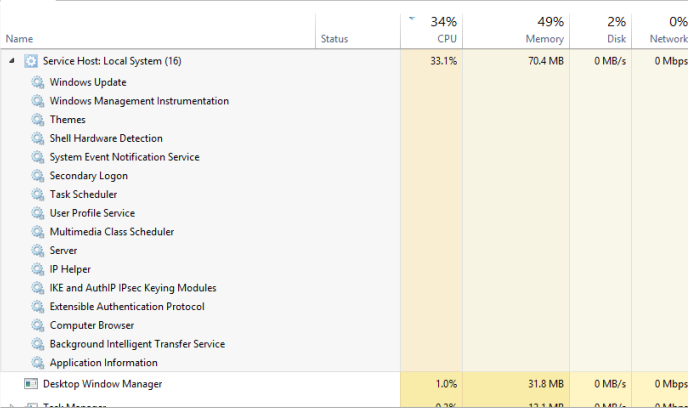Click the Service Host: Local System icon

coord(30,61)
